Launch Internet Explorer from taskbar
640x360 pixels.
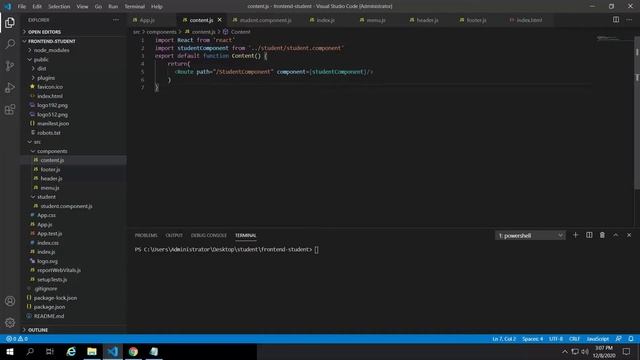click(71, 351)
